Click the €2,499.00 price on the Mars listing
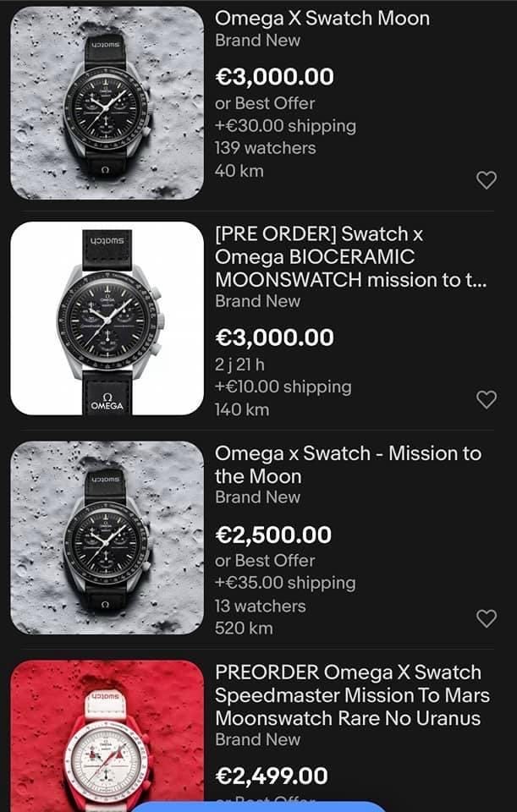The height and width of the screenshot is (812, 517). coord(272,776)
